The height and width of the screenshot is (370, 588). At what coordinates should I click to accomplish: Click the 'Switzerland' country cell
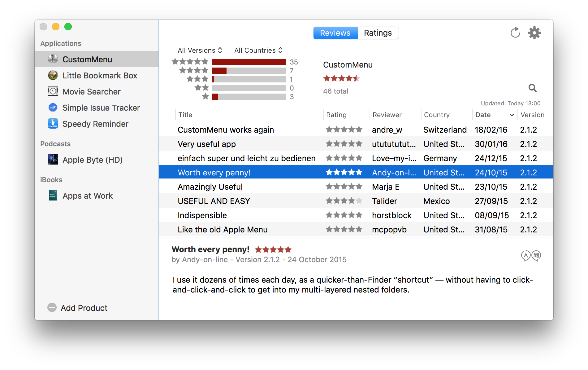click(x=445, y=130)
